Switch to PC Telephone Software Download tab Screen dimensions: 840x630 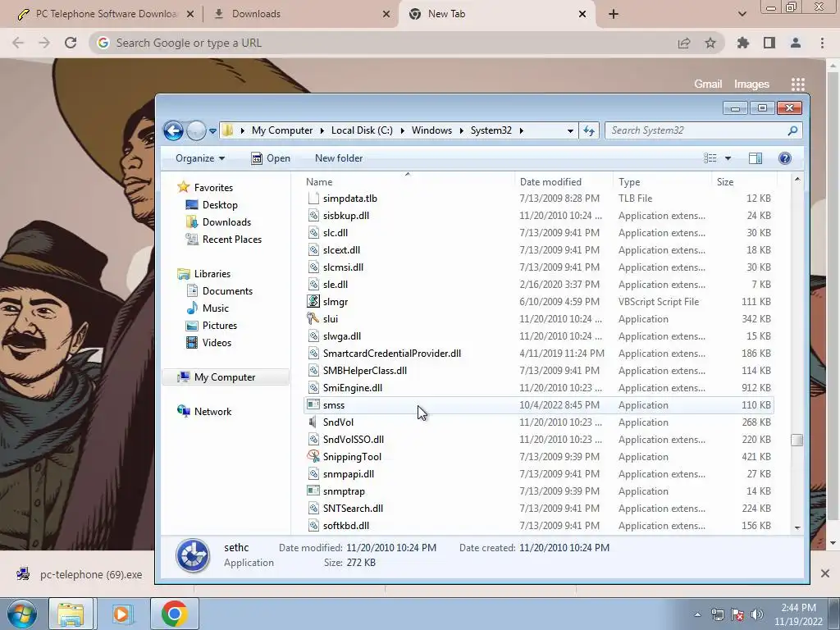[x=106, y=14]
